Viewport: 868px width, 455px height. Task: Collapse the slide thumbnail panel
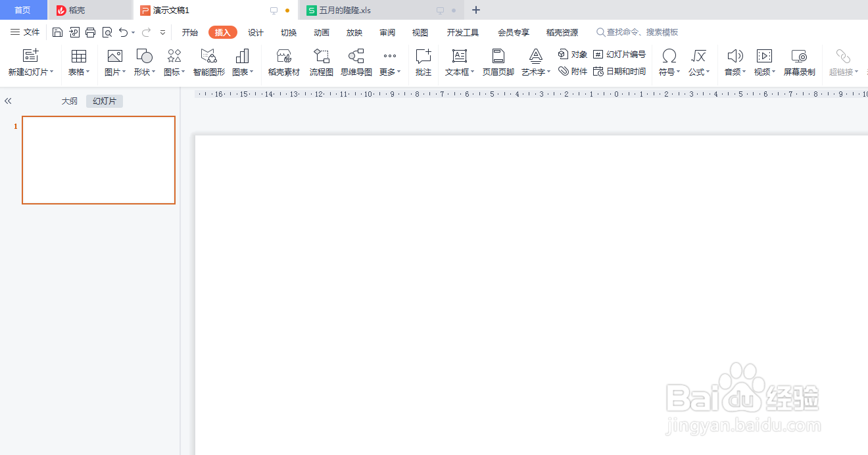(x=8, y=100)
